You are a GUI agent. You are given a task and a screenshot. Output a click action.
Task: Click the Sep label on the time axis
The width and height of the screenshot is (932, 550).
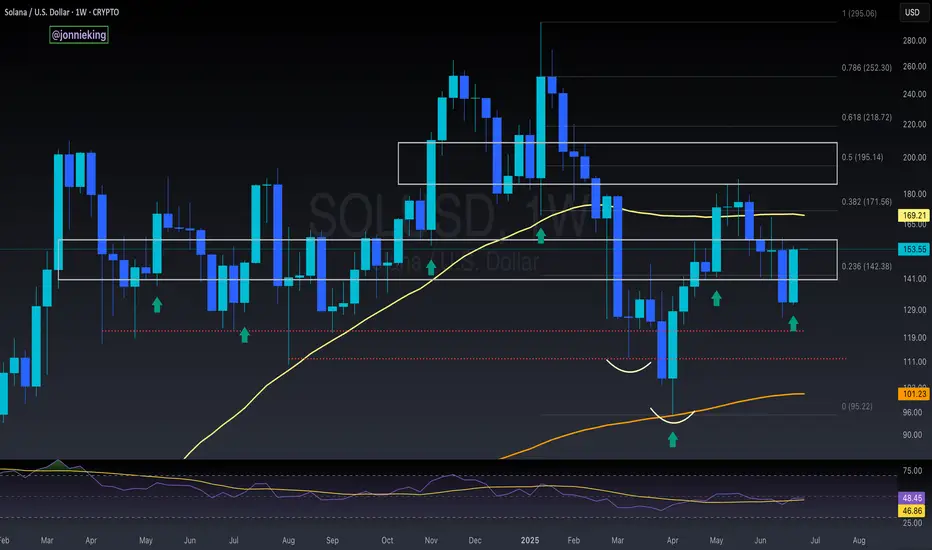pos(332,540)
